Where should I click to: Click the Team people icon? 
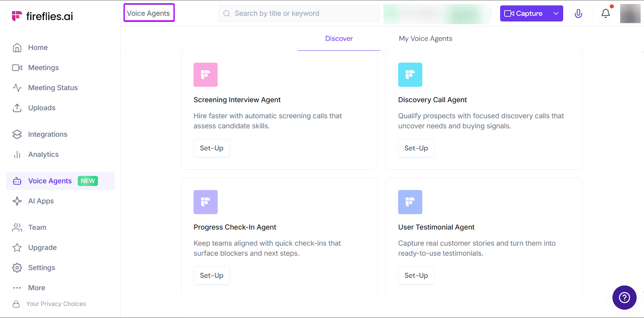click(17, 228)
